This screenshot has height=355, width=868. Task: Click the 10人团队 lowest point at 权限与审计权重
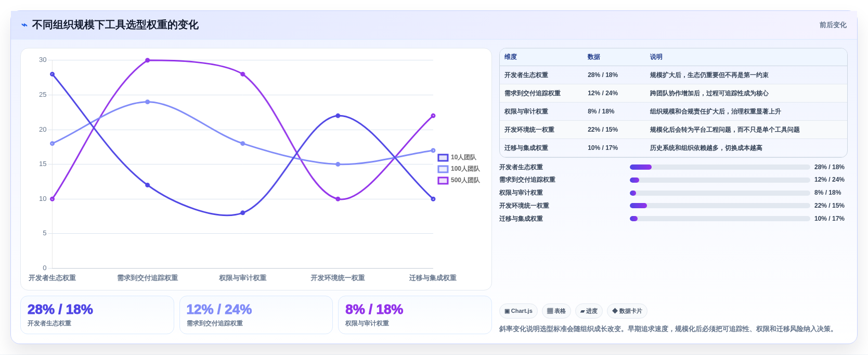coord(243,213)
